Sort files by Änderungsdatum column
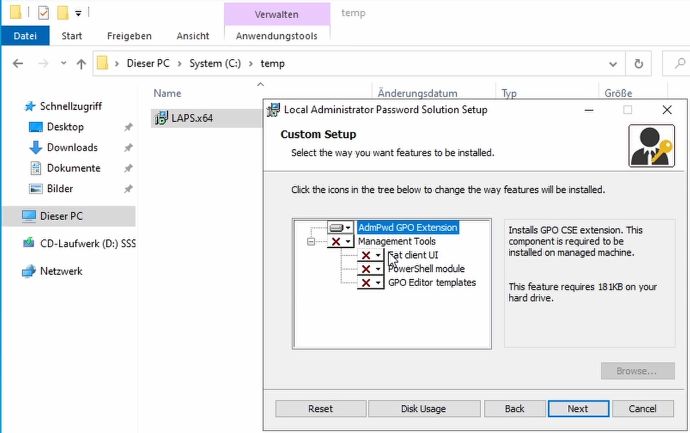 tap(417, 93)
